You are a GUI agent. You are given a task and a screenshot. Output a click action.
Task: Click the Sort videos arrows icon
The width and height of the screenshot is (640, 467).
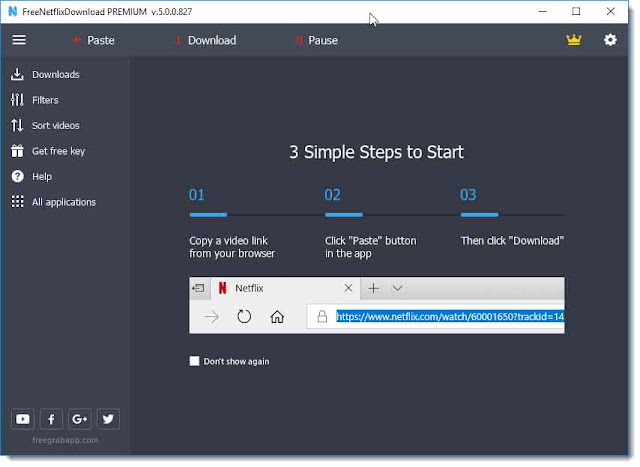point(17,125)
